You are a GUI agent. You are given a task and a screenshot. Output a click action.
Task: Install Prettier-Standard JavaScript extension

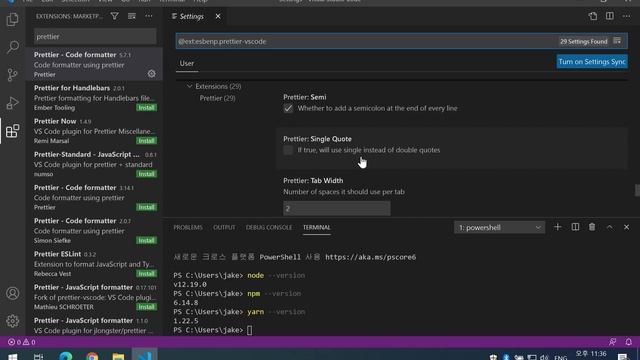pos(146,174)
